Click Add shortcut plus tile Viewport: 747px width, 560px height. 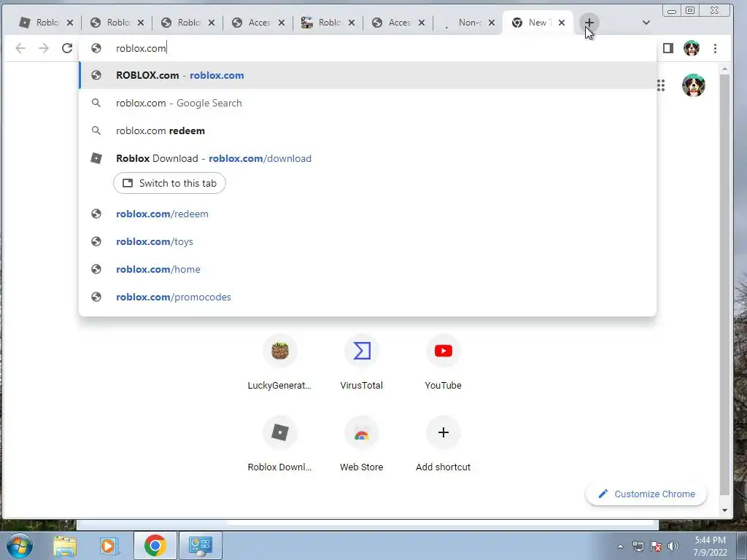(443, 446)
